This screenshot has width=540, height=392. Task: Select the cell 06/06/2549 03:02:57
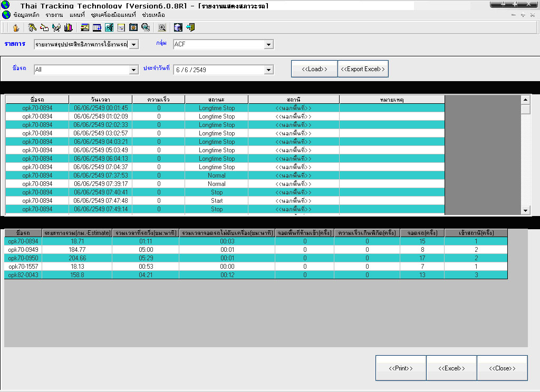tap(101, 133)
